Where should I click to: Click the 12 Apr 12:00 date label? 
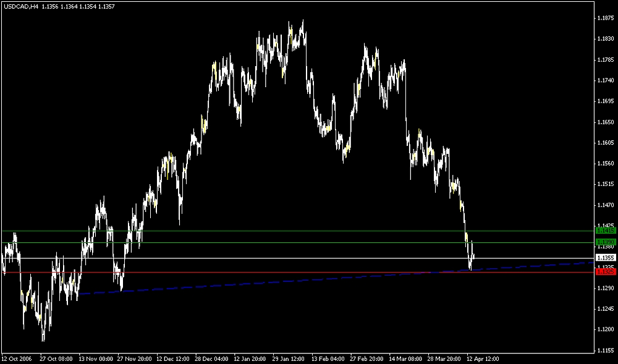(x=483, y=358)
